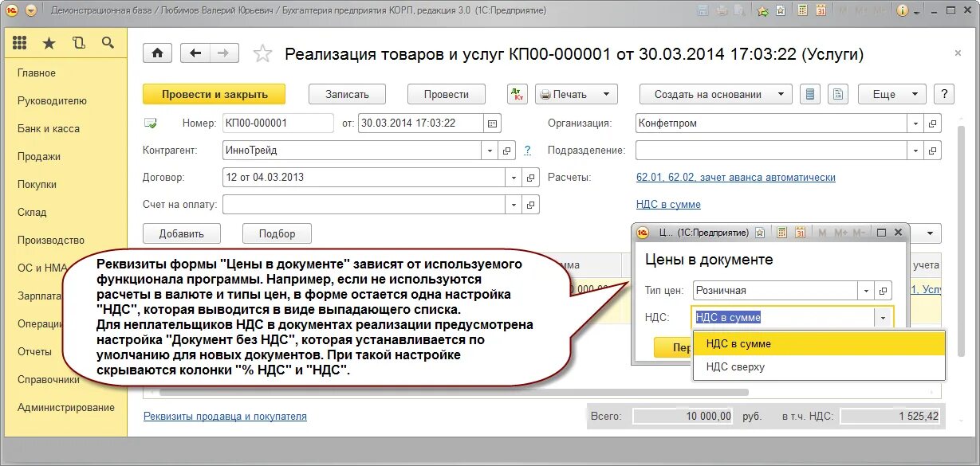The width and height of the screenshot is (980, 466).
Task: Select НДС в сумме list option
Action: [819, 344]
